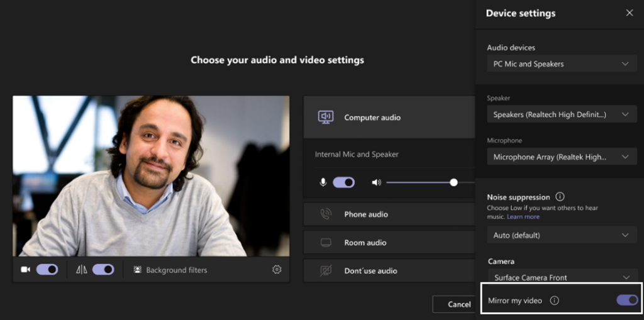Turn off the camera toggle

coord(47,270)
